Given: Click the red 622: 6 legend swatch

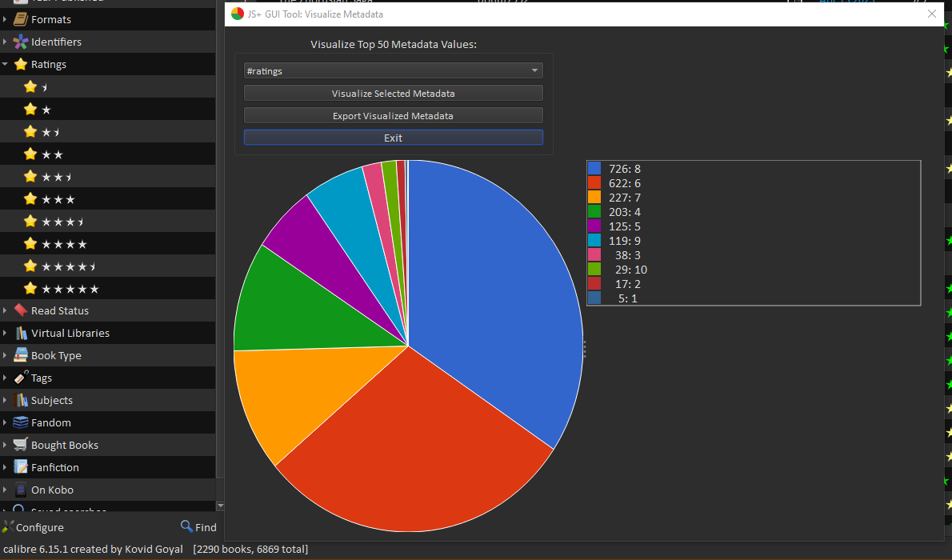Looking at the screenshot, I should [594, 183].
